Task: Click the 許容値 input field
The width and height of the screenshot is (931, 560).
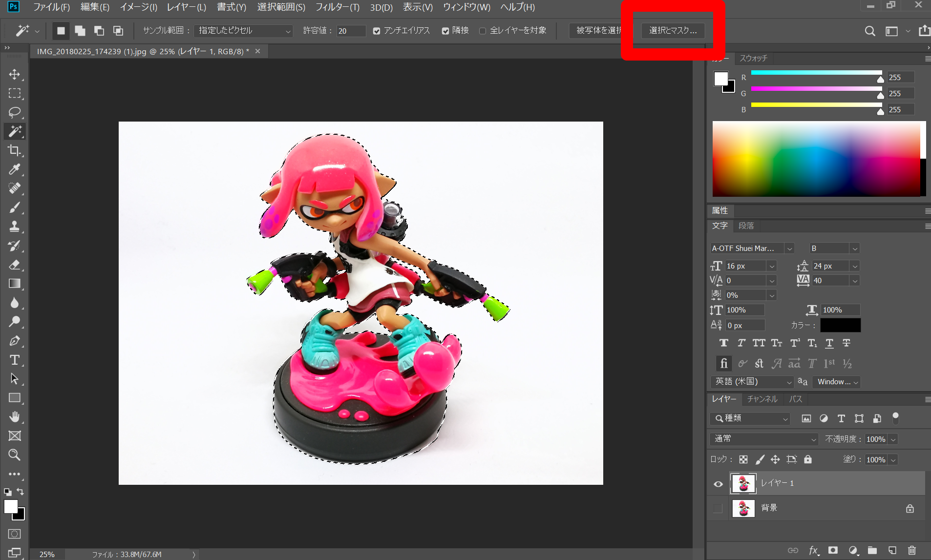Action: pos(351,31)
